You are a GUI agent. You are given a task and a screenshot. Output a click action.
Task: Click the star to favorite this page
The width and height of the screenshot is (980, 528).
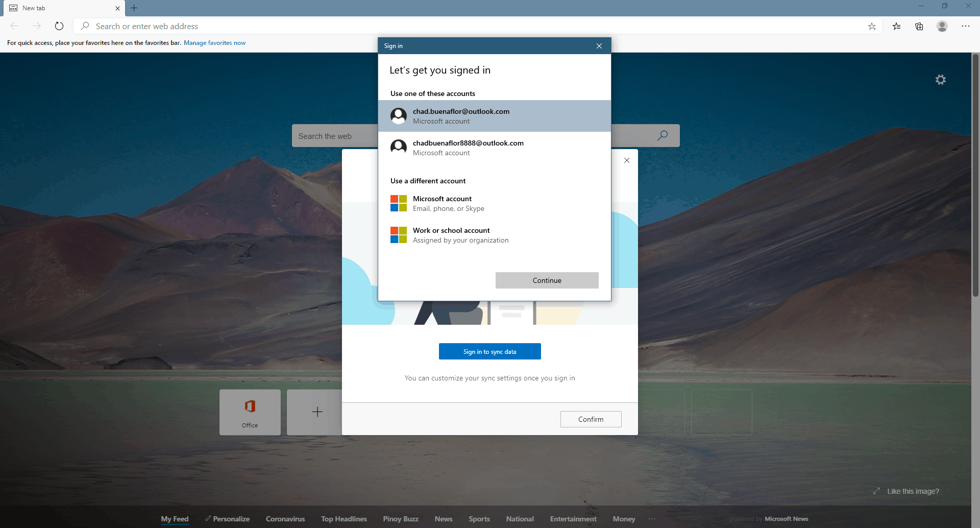coord(872,27)
